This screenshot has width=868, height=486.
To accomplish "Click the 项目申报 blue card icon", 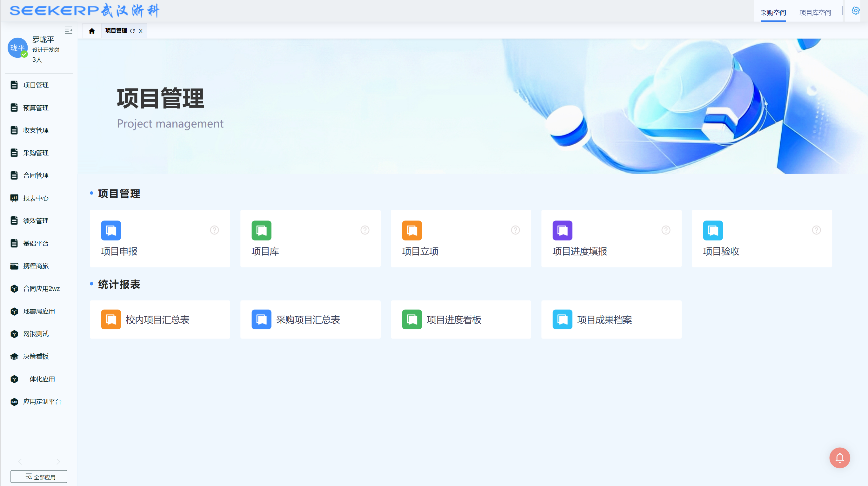I will (x=111, y=230).
